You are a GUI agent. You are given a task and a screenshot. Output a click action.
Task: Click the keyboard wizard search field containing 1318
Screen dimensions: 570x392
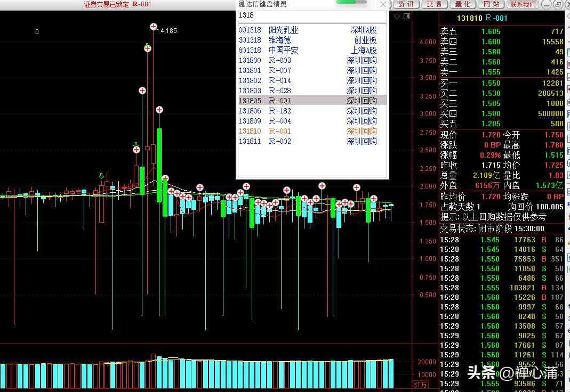click(312, 16)
